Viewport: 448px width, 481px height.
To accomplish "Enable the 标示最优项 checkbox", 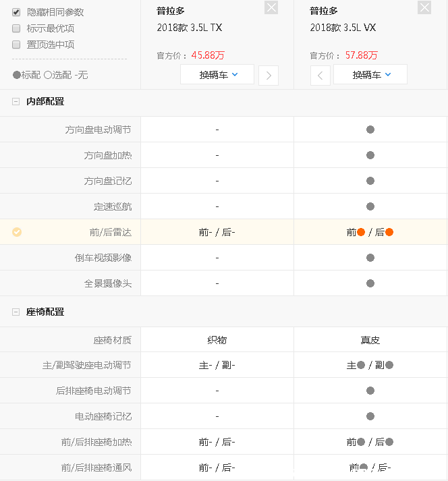I will click(x=16, y=28).
